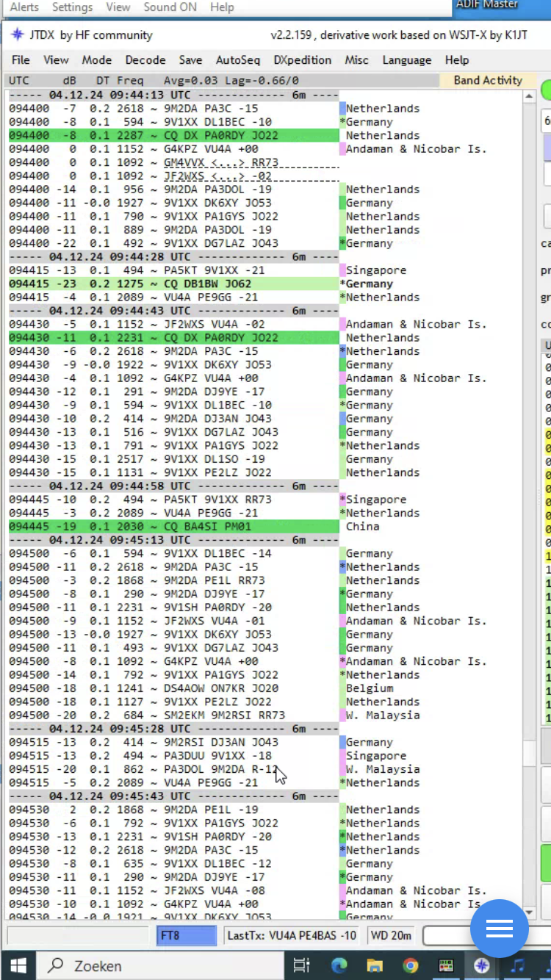Select the PA3DOL 9M2DA line at 094515
551x980 pixels.
click(x=173, y=769)
